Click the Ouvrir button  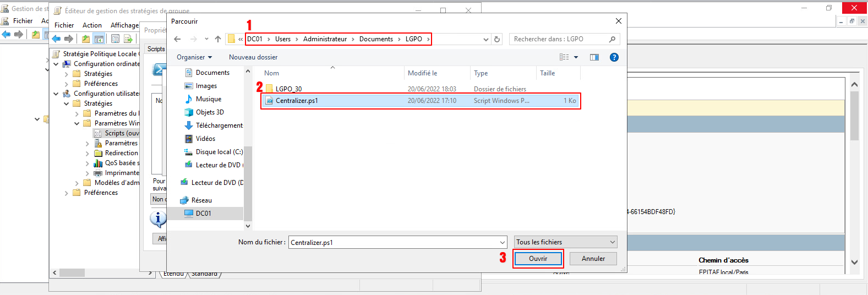click(x=538, y=259)
